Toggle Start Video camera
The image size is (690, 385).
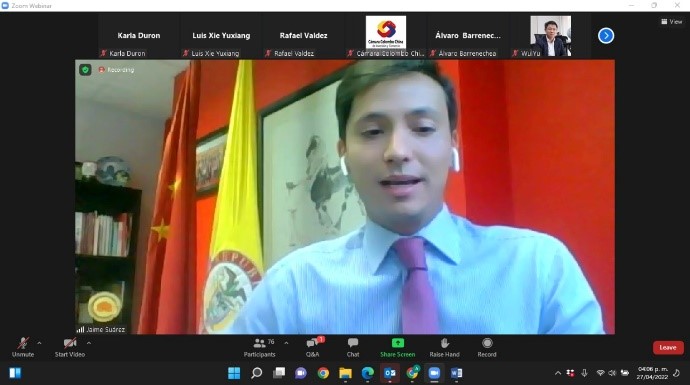point(70,347)
